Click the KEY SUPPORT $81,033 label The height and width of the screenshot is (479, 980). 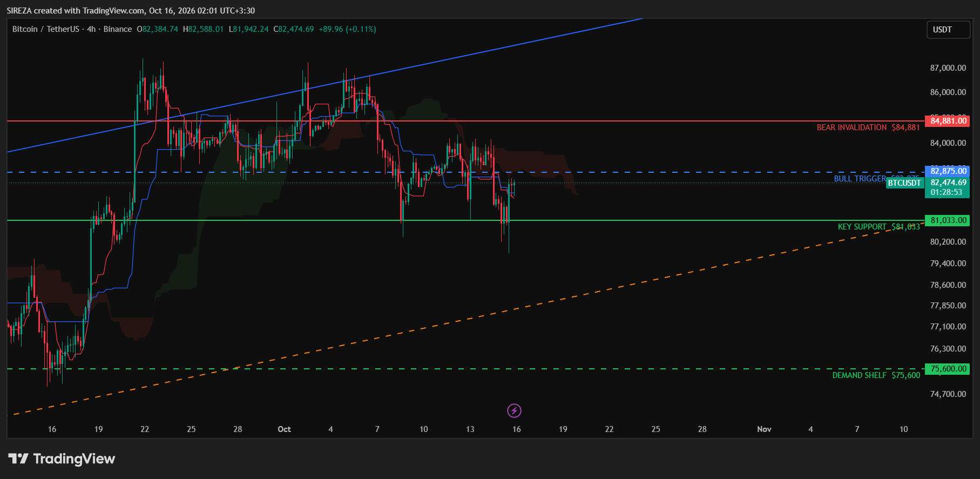(x=878, y=227)
